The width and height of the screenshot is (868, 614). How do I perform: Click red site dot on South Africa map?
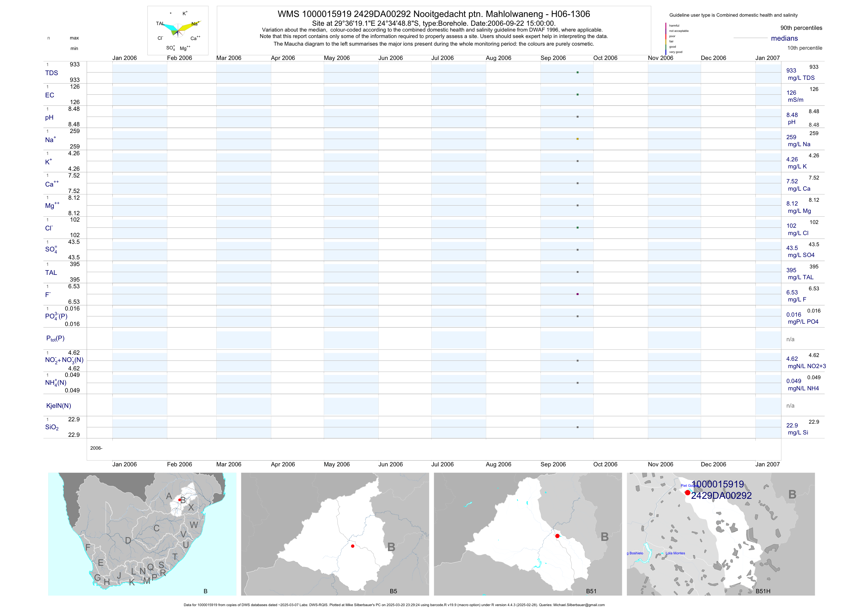[180, 500]
